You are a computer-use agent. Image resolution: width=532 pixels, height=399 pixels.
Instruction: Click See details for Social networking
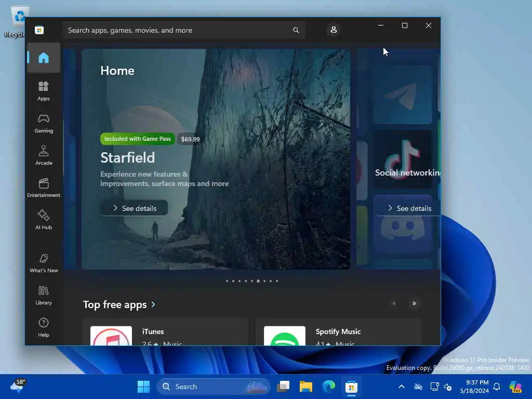pyautogui.click(x=409, y=208)
